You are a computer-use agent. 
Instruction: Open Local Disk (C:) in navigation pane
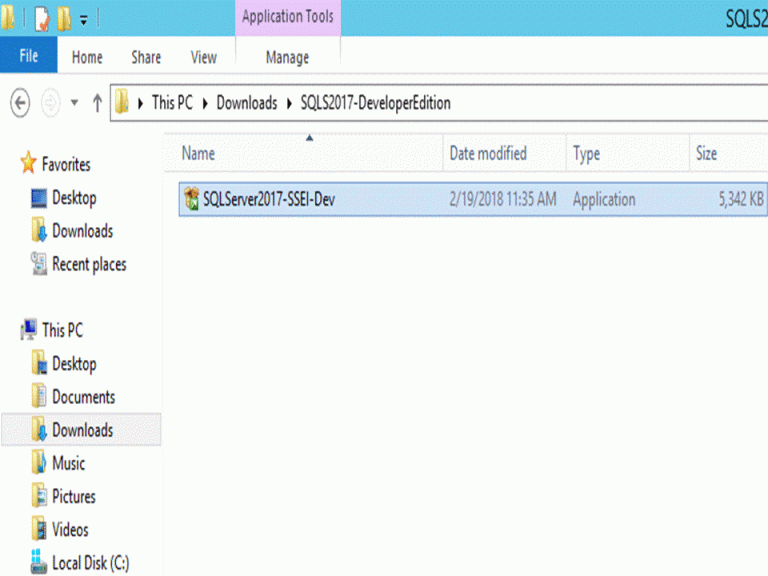click(91, 563)
